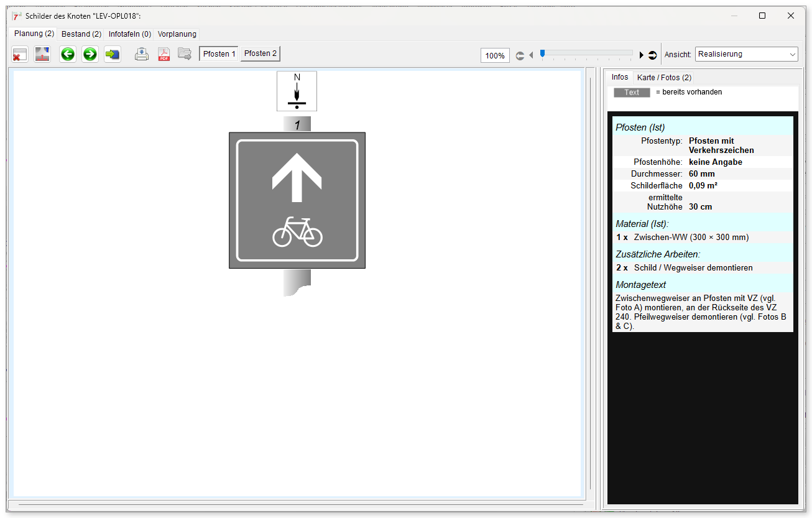Export as PDF using the PDF icon
812x518 pixels.
pos(164,54)
